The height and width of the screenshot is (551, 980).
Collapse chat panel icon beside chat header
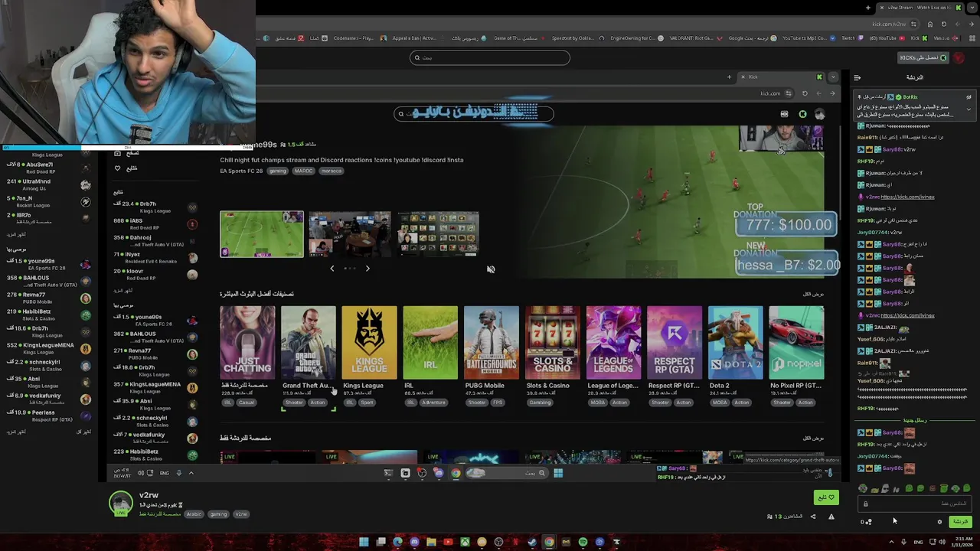pos(857,77)
